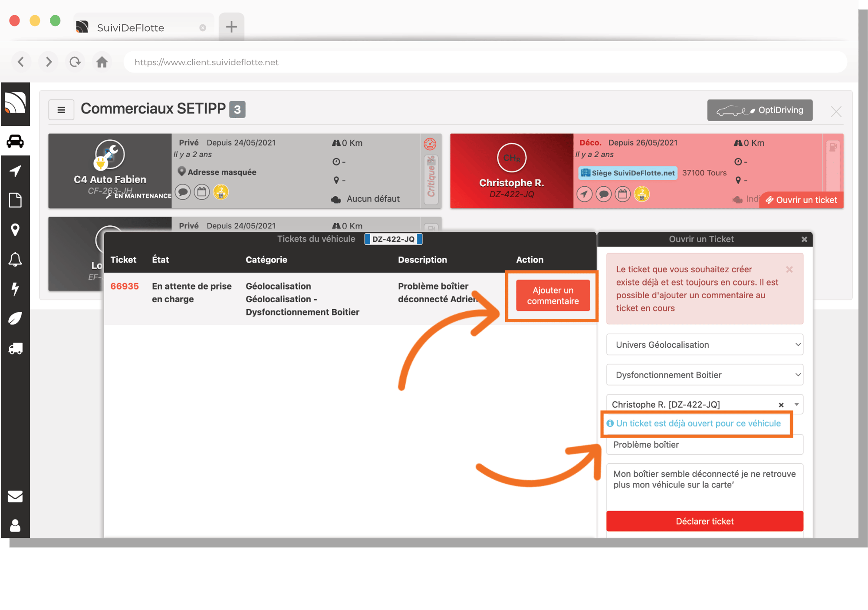Click the fuel pump icon on Christophe R. card
Viewport: 868px width, 610px height.
[832, 147]
